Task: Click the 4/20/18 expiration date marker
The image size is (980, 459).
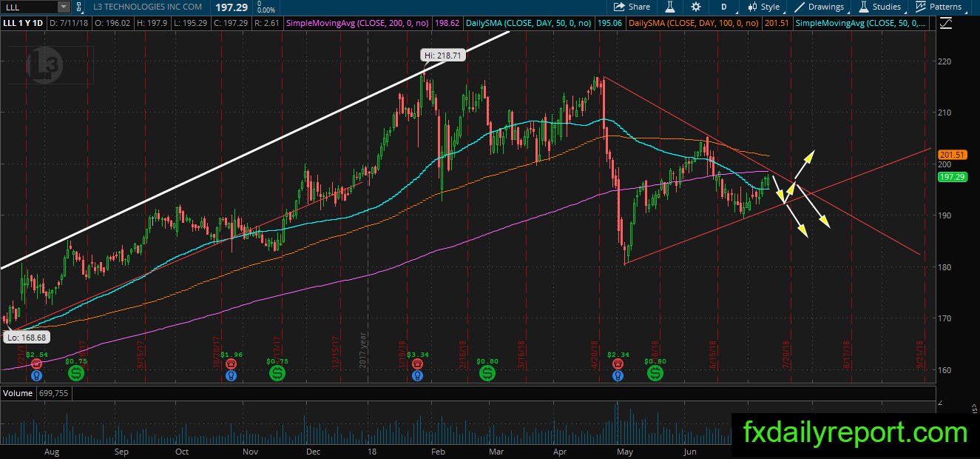Action: pos(595,354)
